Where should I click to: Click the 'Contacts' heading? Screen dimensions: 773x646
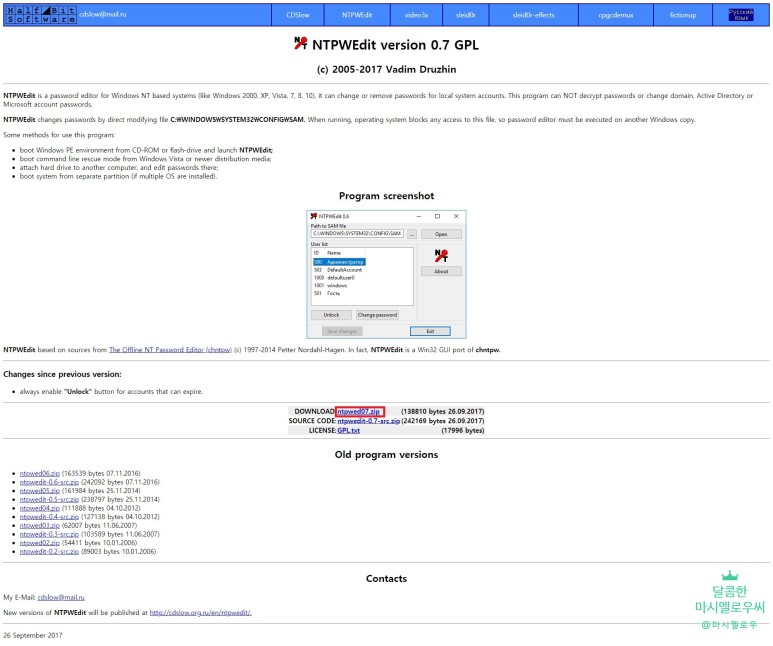pos(386,578)
